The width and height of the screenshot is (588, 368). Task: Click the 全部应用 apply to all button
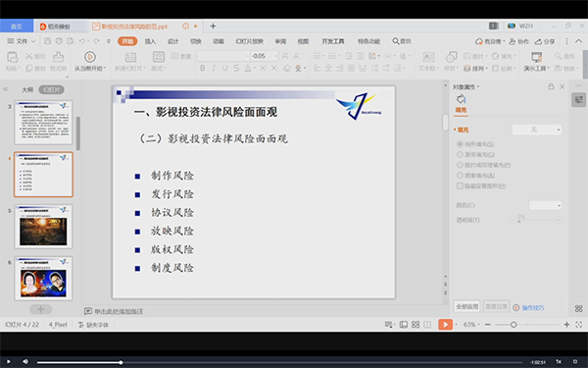pos(467,307)
